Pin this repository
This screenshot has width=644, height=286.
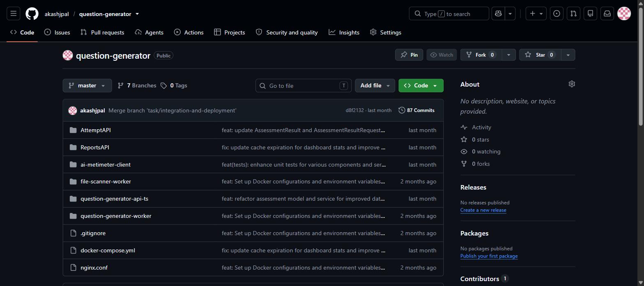coord(409,55)
